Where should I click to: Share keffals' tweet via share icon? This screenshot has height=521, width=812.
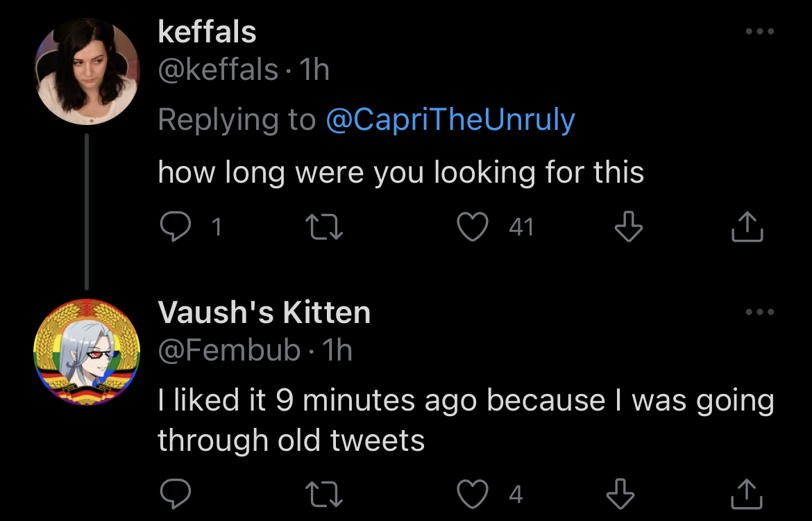click(x=747, y=226)
